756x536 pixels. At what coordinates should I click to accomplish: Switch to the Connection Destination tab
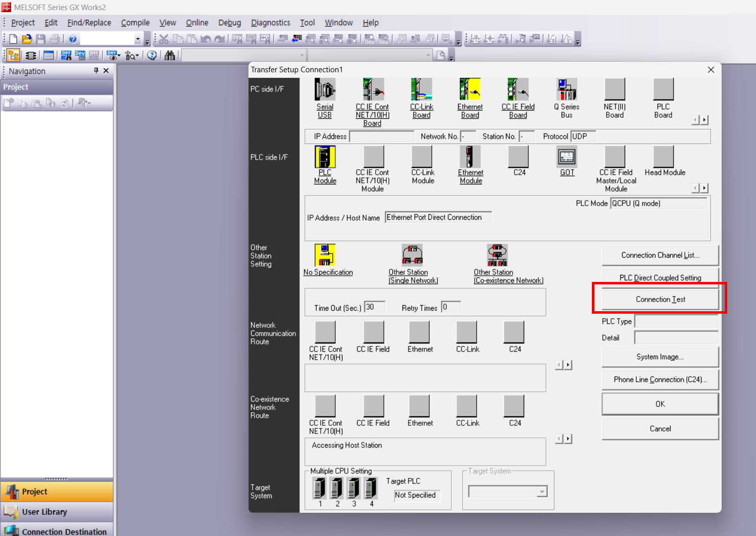tap(57, 530)
